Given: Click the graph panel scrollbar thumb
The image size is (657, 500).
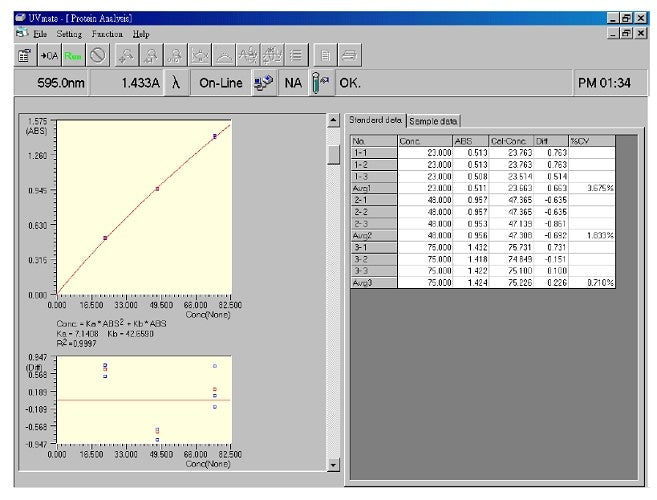Looking at the screenshot, I should click(x=333, y=155).
